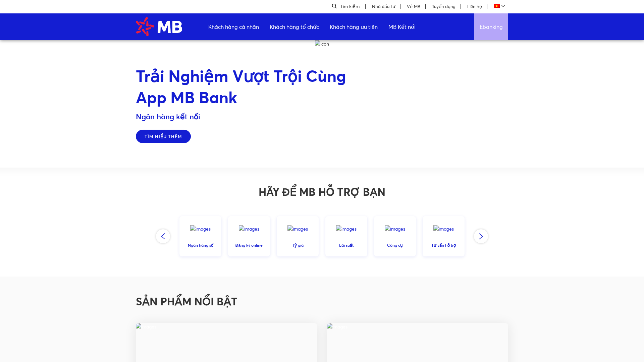Open the left featured product card

pos(226,343)
